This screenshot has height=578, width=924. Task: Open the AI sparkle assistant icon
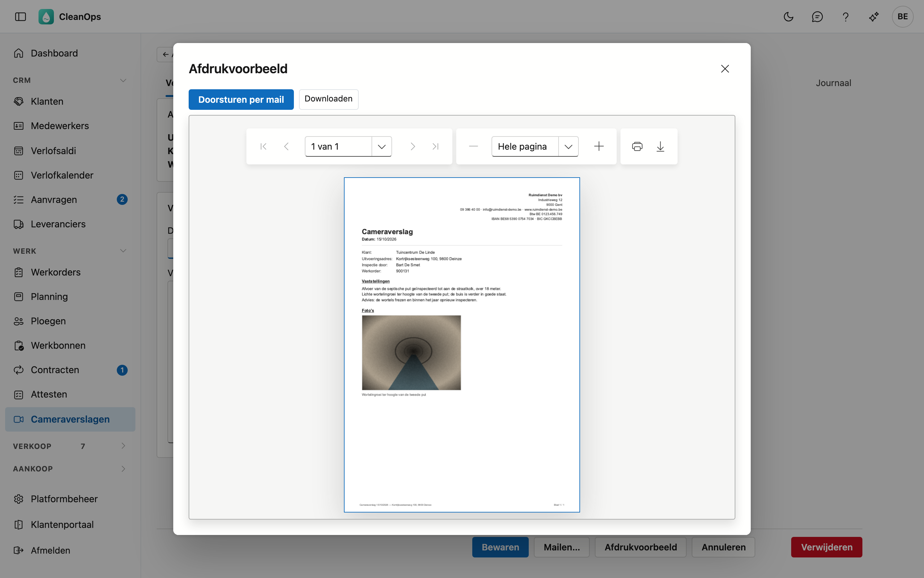874,16
